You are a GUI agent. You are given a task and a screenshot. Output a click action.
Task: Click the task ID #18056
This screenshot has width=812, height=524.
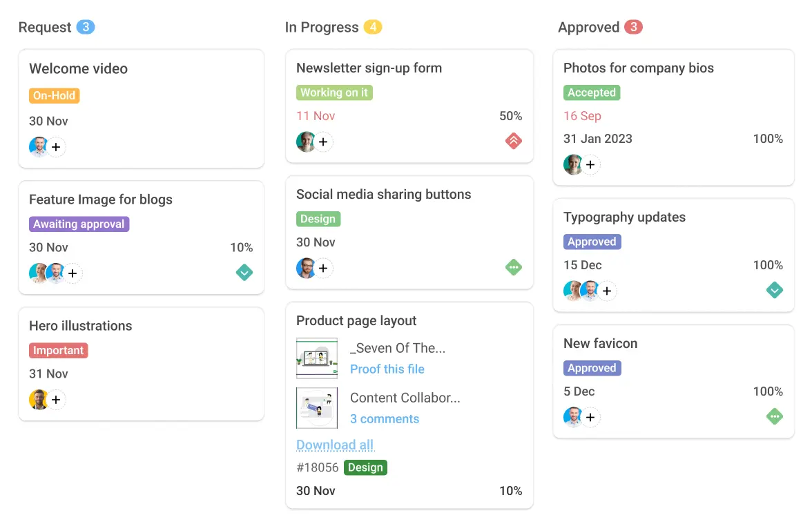pyautogui.click(x=318, y=467)
